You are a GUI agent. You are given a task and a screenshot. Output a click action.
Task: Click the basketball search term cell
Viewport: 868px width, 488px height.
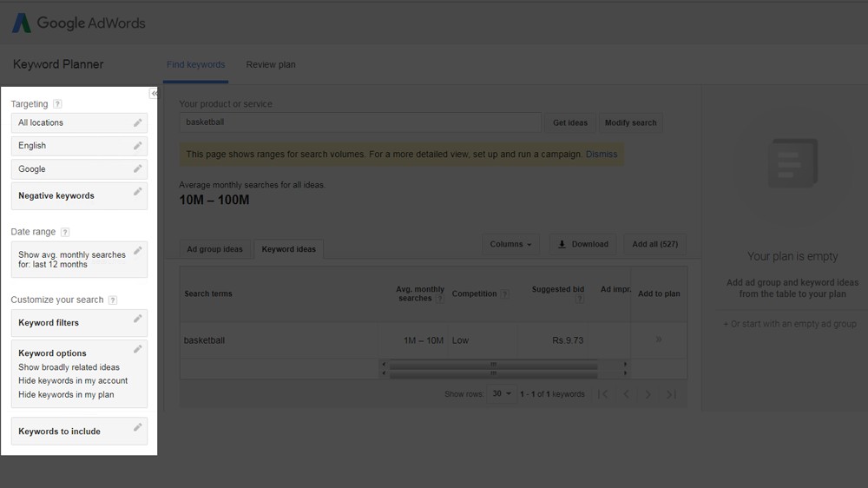pyautogui.click(x=204, y=340)
